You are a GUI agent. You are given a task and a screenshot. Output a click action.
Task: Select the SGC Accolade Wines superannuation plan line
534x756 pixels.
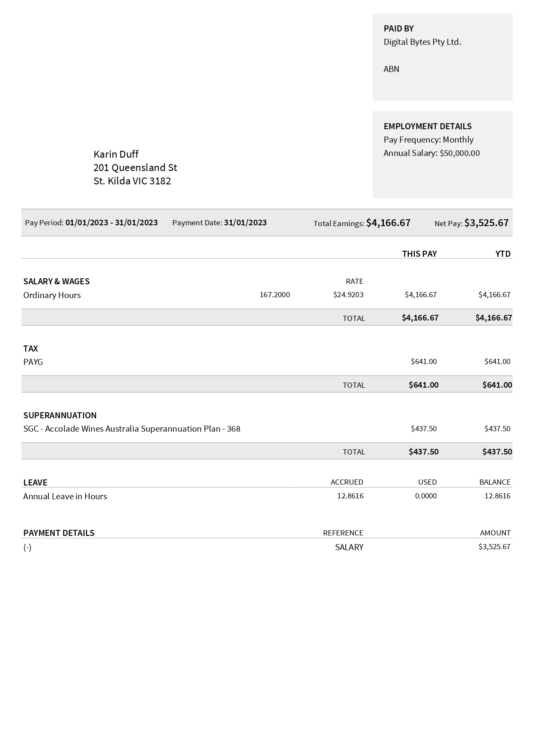[x=132, y=429]
